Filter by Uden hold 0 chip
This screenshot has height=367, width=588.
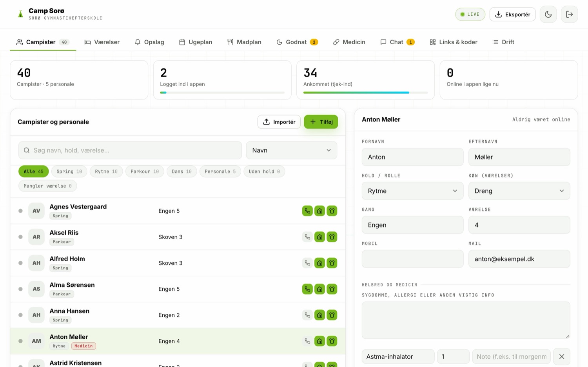click(264, 172)
